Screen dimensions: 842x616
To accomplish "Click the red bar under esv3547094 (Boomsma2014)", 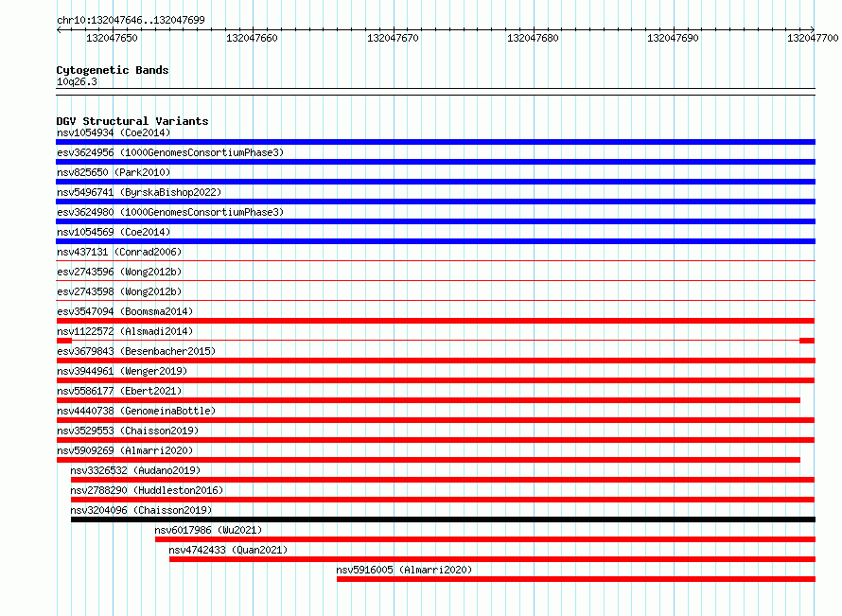I will pyautogui.click(x=435, y=321).
